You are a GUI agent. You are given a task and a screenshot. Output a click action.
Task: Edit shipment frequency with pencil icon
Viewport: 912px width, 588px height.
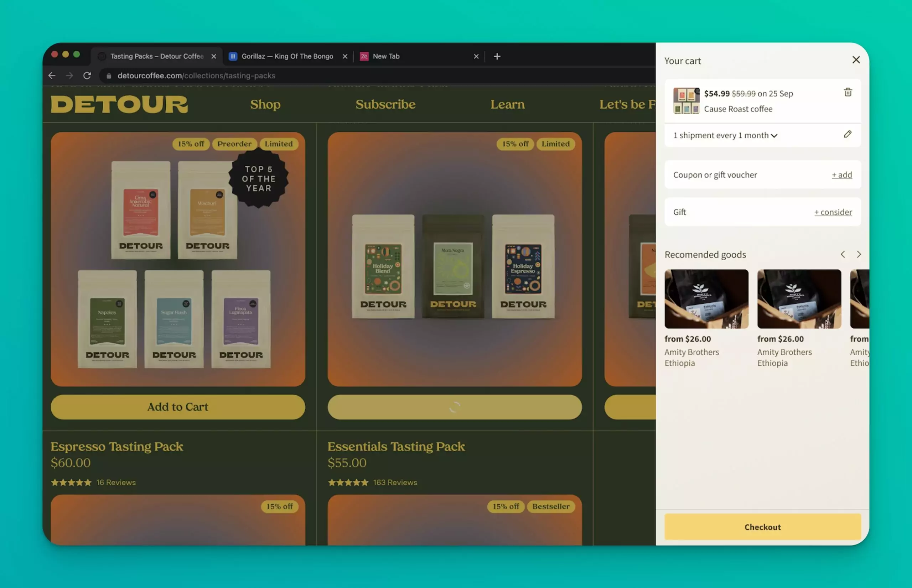click(x=848, y=134)
